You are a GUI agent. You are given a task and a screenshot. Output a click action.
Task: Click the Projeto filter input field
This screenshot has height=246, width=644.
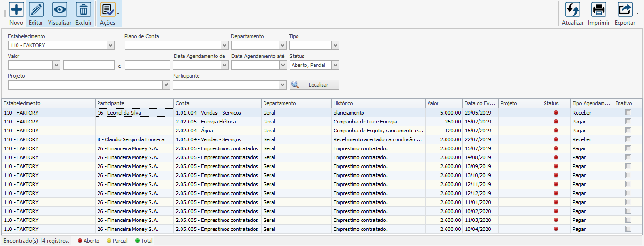tap(85, 85)
